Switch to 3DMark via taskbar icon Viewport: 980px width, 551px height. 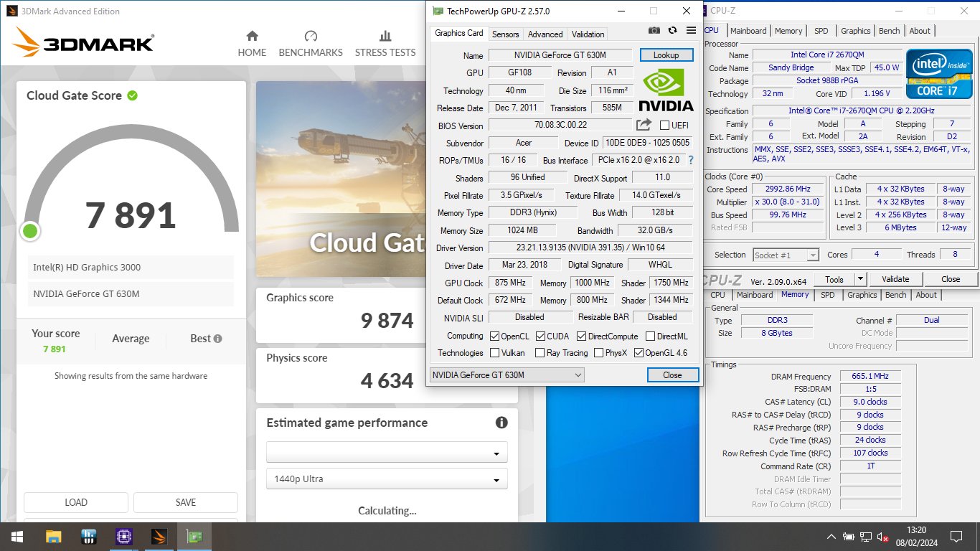tap(159, 537)
